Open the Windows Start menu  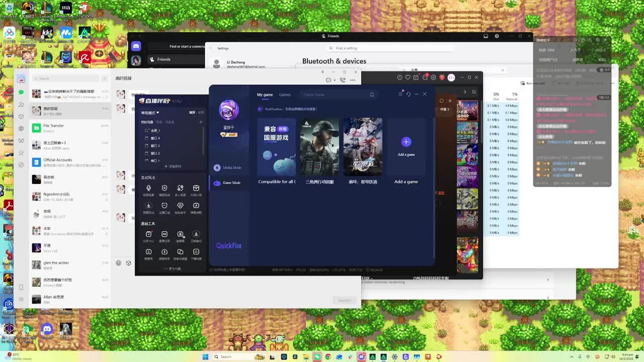205,357
